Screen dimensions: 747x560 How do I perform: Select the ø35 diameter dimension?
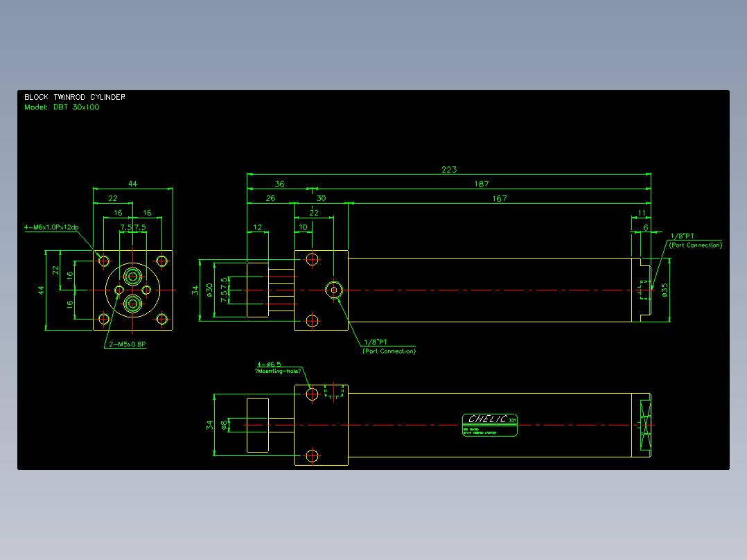[665, 290]
